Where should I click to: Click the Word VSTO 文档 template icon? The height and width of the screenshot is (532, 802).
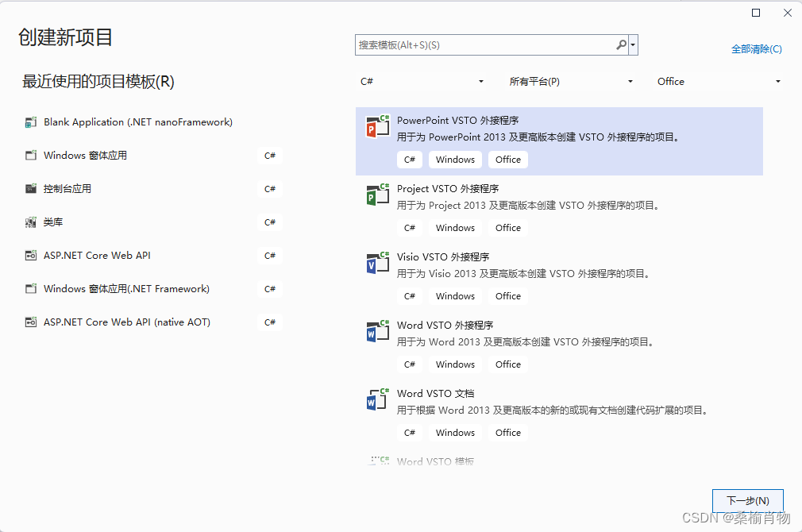click(x=378, y=399)
